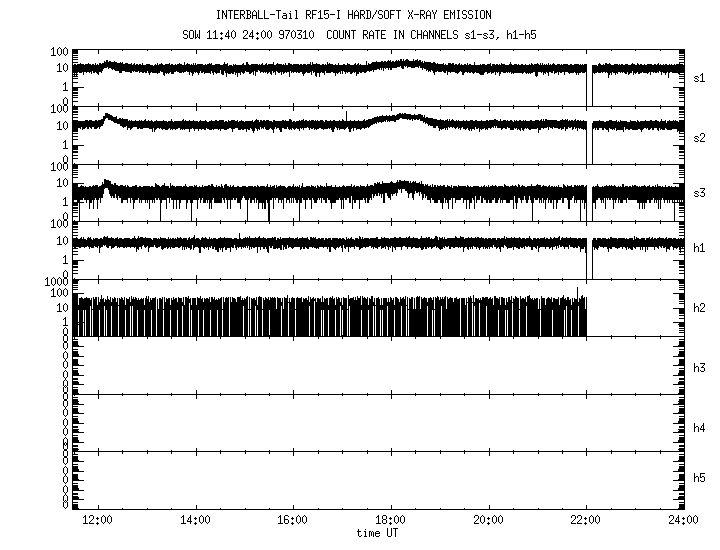This screenshot has height=550, width=720.
Task: Click the 12:00 time axis tick label
Action: point(97,520)
